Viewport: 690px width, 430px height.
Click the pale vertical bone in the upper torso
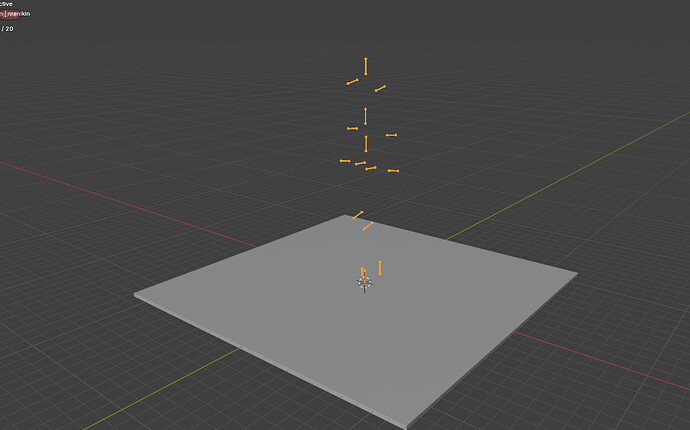click(x=365, y=116)
